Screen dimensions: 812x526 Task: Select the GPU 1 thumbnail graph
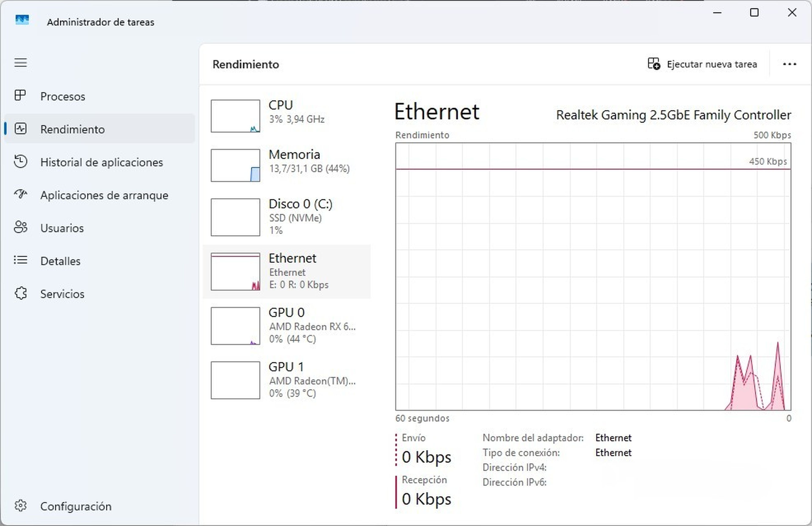click(235, 380)
